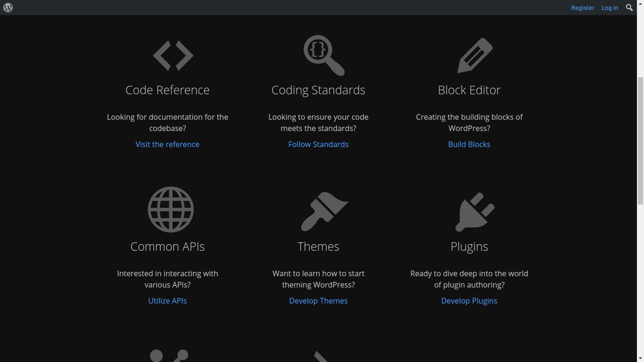Open the Follow Standards link
The height and width of the screenshot is (362, 644).
point(318,144)
